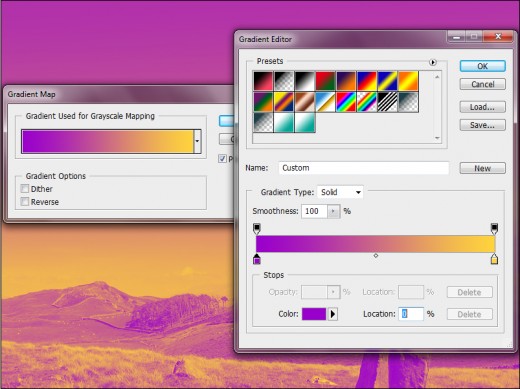Click OK in the Gradient Editor
This screenshot has width=520, height=389.
click(x=483, y=66)
